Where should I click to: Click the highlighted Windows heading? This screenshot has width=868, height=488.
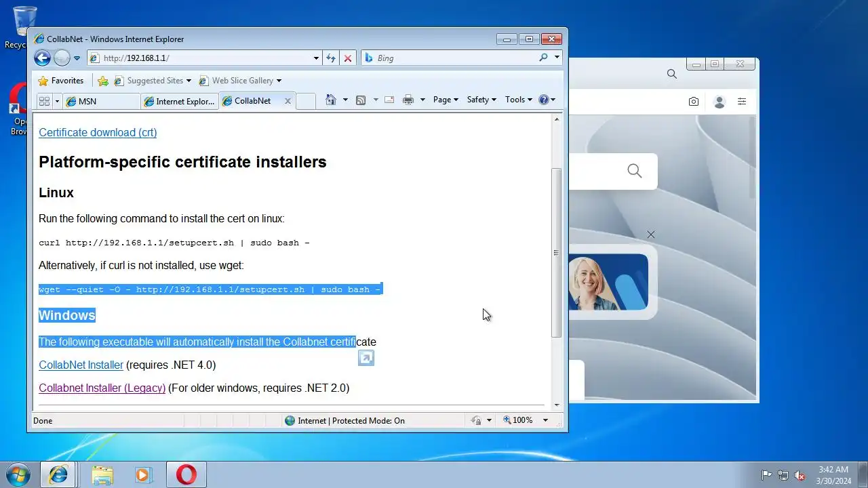pyautogui.click(x=67, y=316)
